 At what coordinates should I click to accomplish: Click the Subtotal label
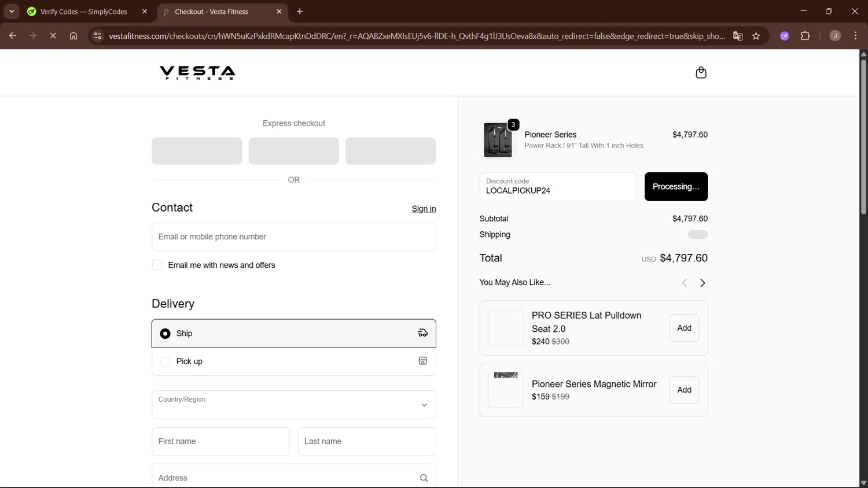tap(494, 219)
